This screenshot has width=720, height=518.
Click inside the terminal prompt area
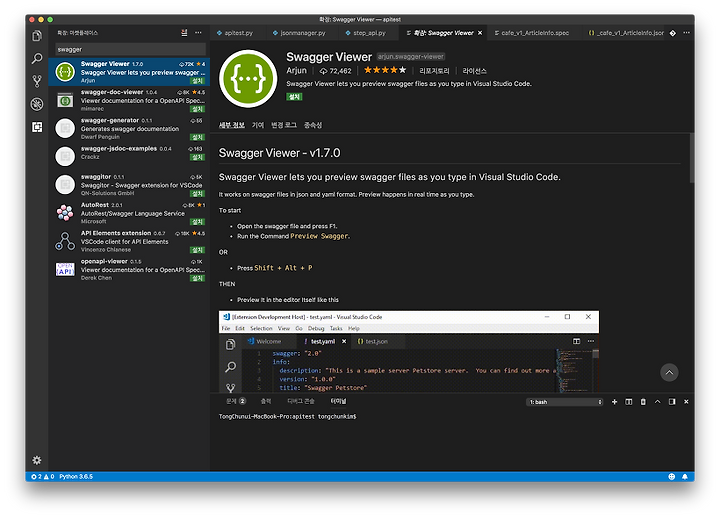coord(452,441)
